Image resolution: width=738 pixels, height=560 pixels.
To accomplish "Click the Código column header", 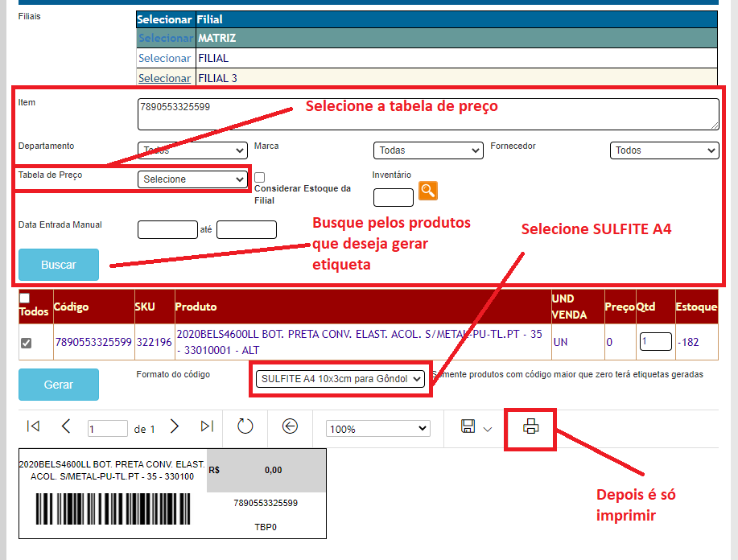I will coord(71,307).
